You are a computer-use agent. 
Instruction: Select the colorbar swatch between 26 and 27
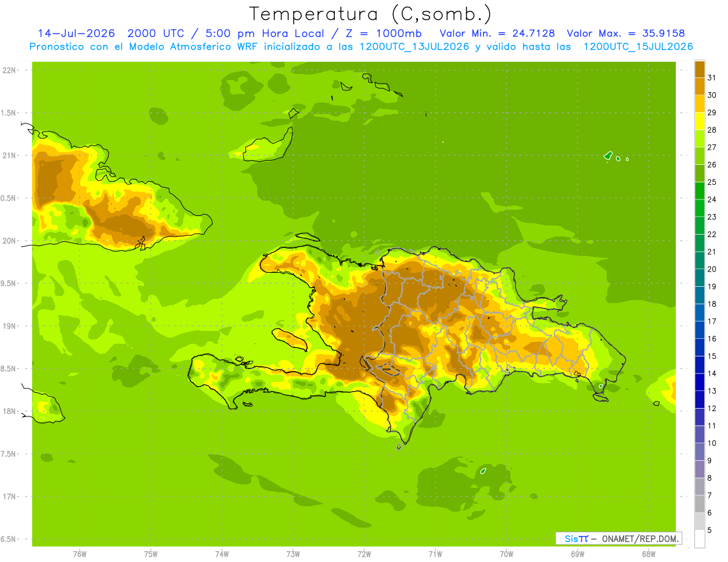tap(699, 156)
